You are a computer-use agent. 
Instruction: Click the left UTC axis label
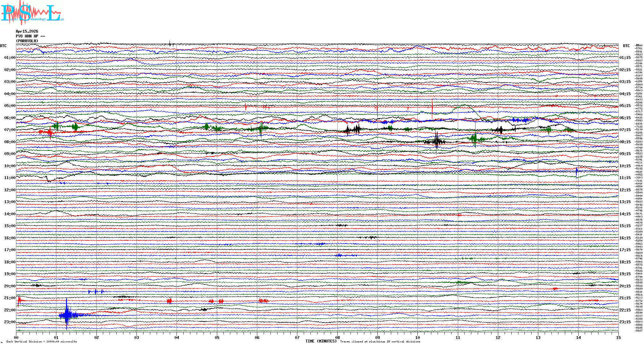coord(3,46)
